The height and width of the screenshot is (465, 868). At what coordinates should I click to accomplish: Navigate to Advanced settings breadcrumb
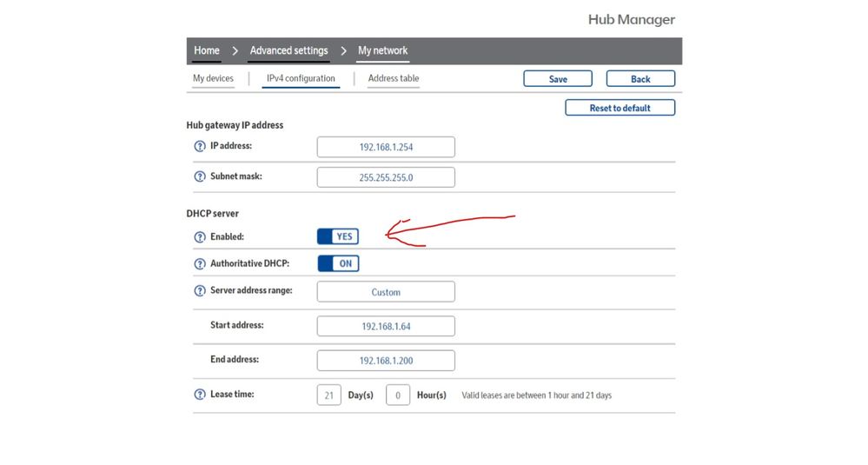(x=288, y=50)
